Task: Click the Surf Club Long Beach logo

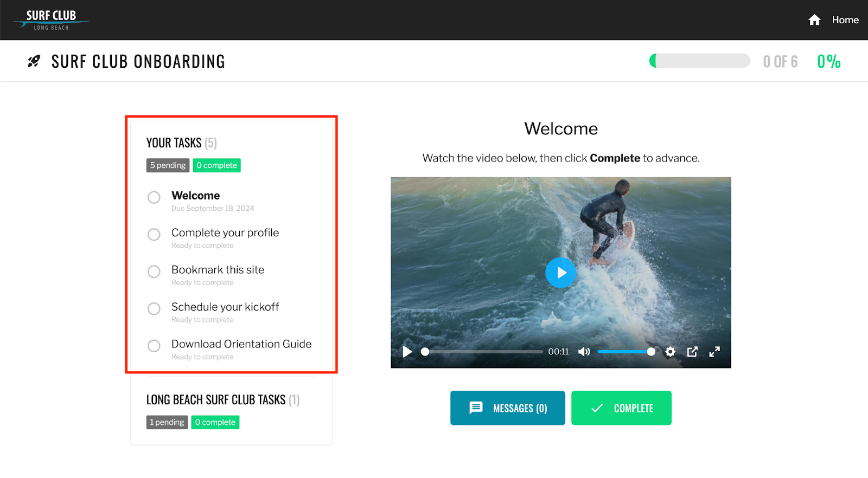Action: tap(52, 20)
